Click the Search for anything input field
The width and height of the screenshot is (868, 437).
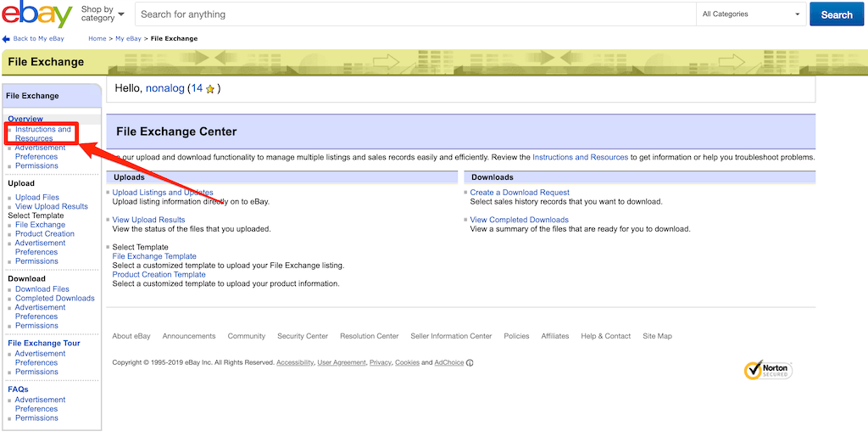coord(415,14)
